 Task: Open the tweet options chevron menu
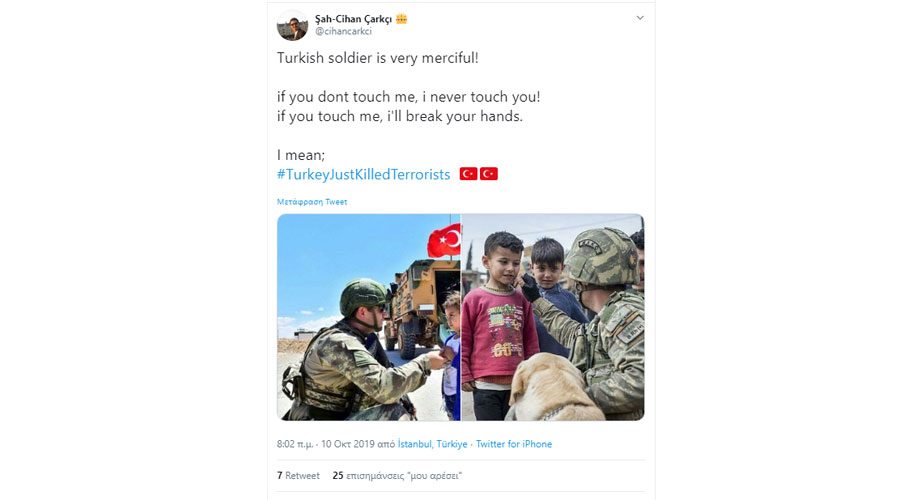tap(640, 18)
